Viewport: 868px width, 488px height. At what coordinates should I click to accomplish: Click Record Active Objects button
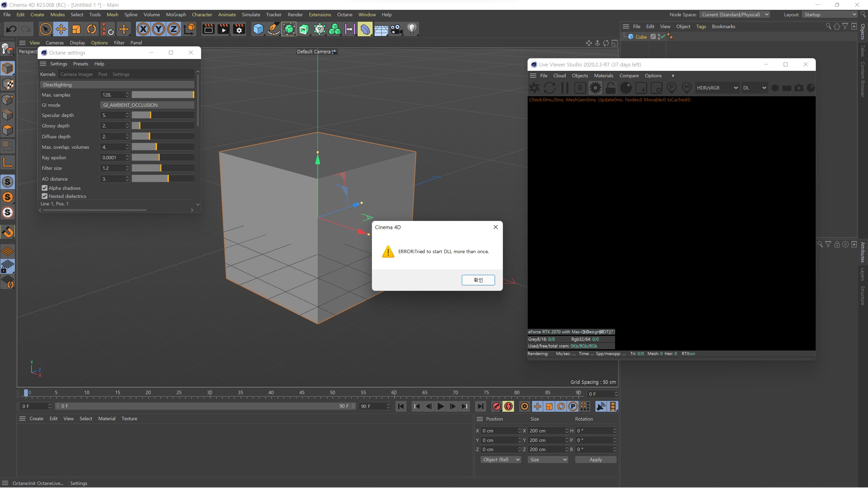pos(496,406)
